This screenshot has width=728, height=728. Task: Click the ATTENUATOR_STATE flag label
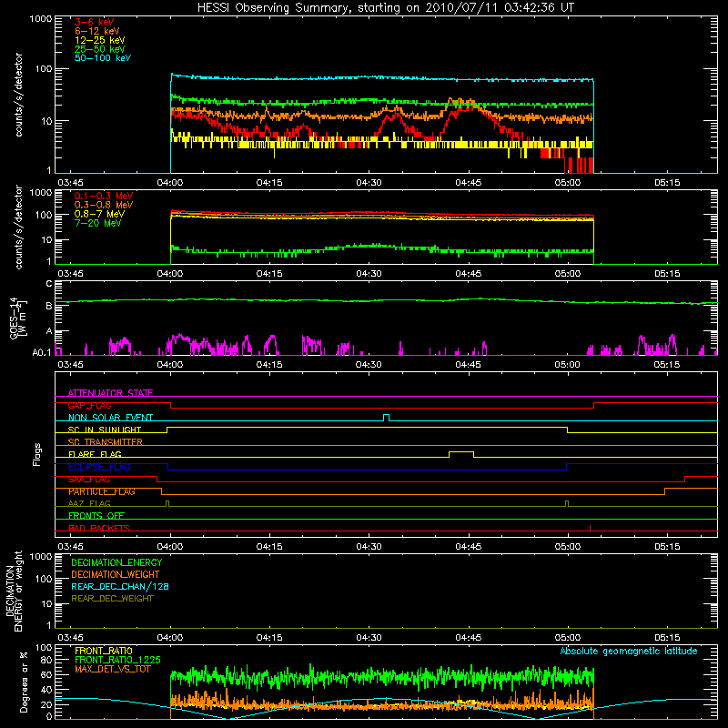pyautogui.click(x=110, y=393)
